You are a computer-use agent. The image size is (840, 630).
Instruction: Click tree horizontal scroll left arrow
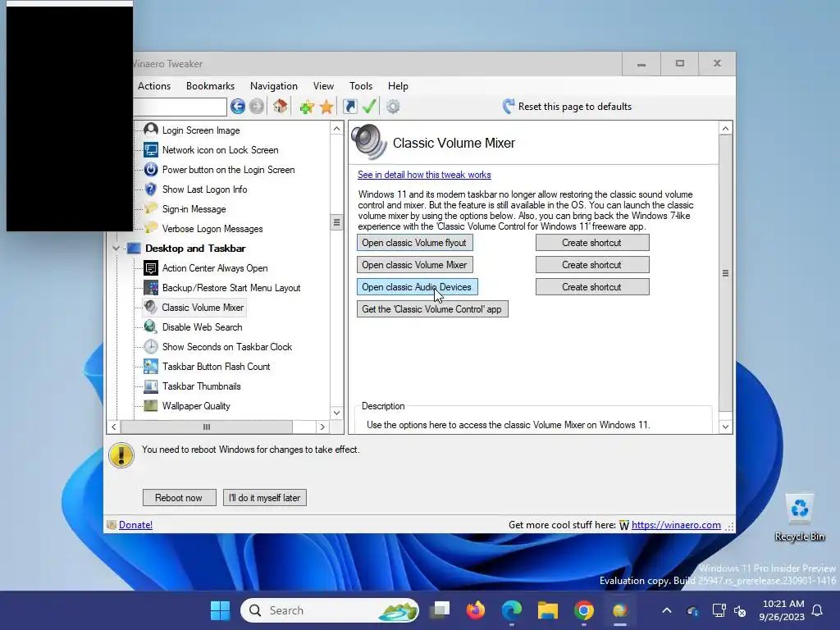click(113, 427)
